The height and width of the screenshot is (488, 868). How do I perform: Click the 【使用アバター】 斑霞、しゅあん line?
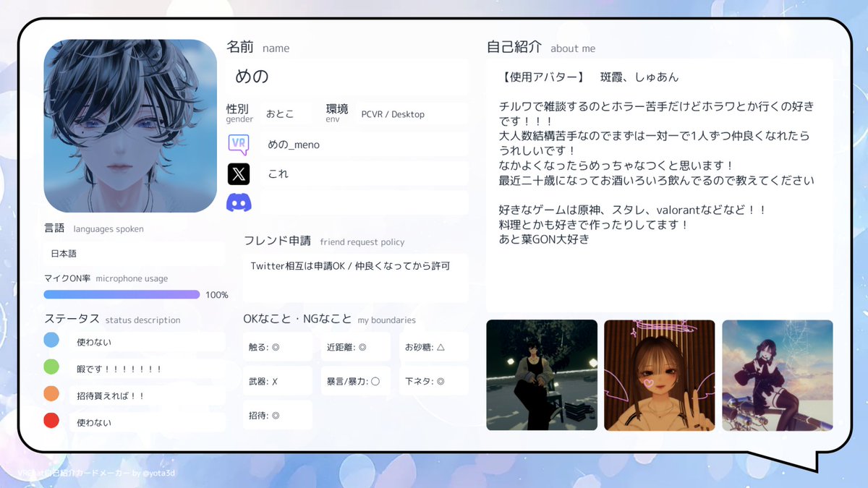coord(589,77)
